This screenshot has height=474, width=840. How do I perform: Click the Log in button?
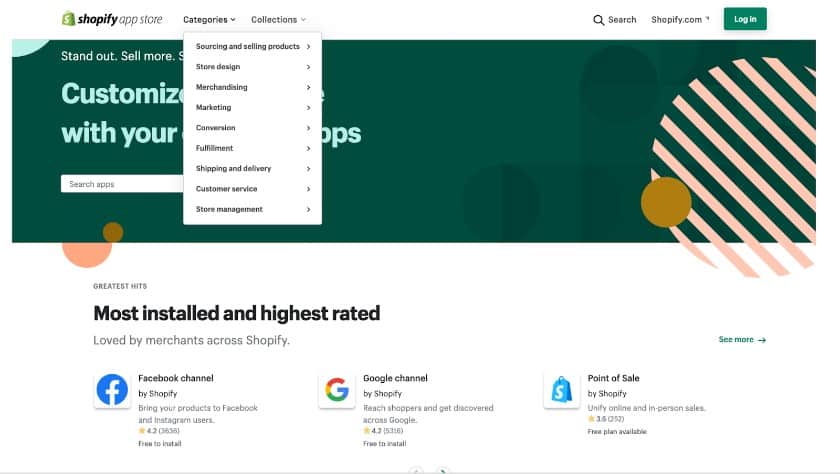tap(745, 19)
